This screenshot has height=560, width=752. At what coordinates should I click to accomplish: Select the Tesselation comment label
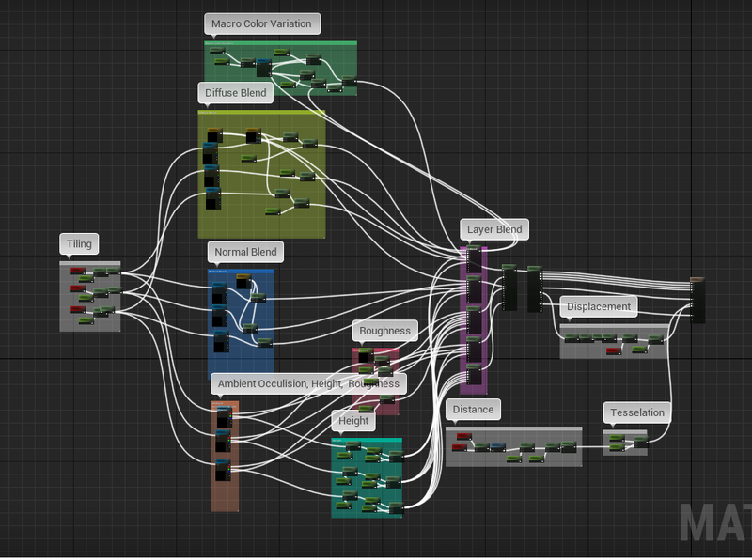click(637, 412)
